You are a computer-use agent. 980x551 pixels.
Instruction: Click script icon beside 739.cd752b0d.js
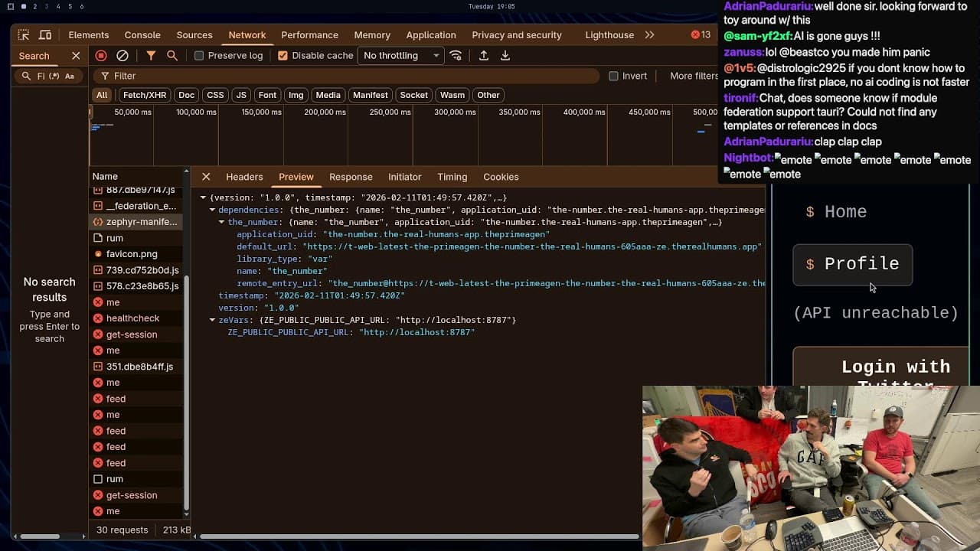[x=98, y=270]
